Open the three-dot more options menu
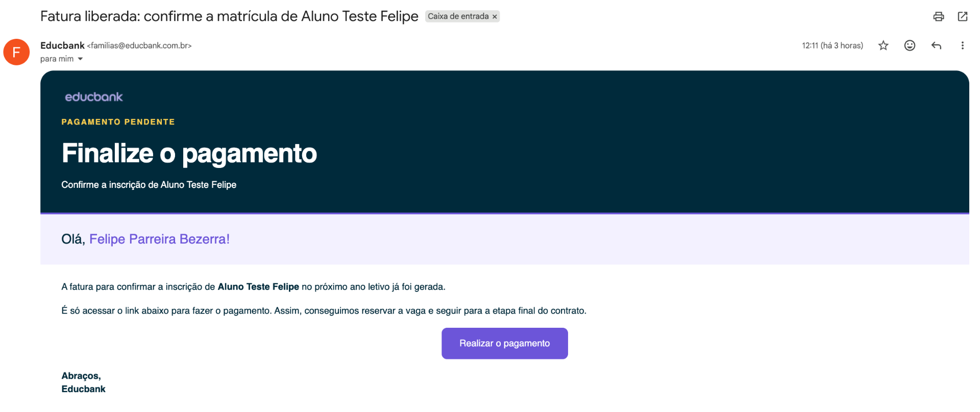Viewport: 980px width, 412px height. point(963,45)
